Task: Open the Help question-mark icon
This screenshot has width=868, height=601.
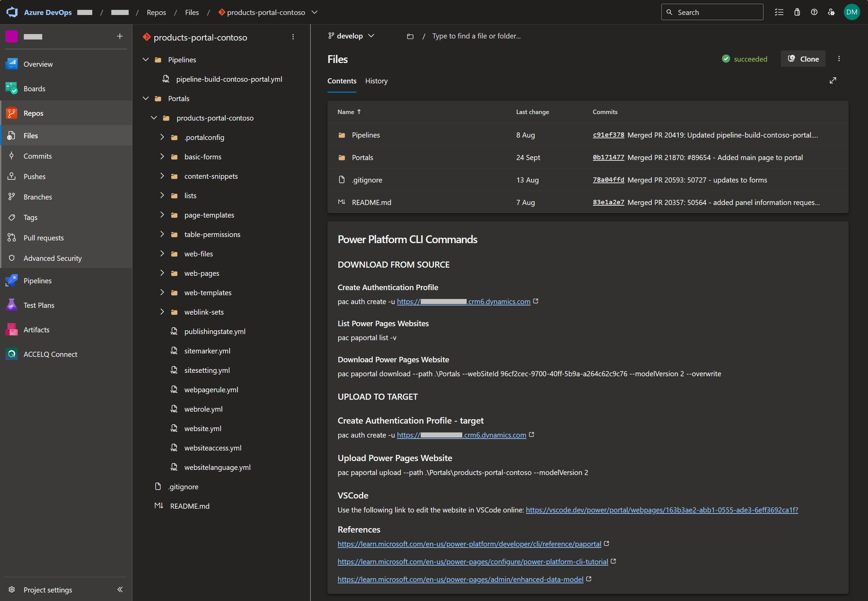Action: pos(814,12)
